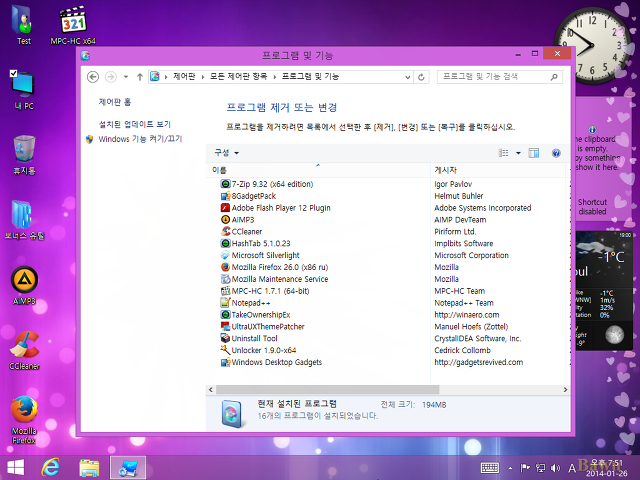Open the 제어판 홈 link

pos(115,102)
